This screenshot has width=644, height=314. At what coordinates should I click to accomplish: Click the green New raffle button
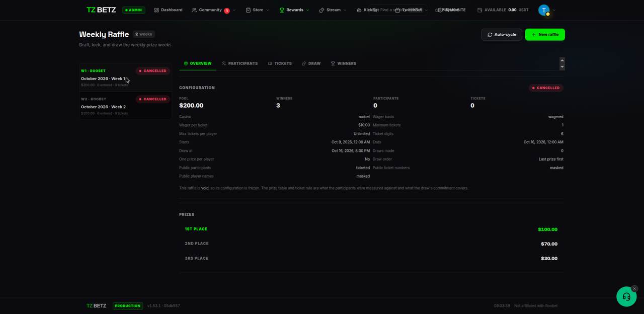(x=545, y=35)
